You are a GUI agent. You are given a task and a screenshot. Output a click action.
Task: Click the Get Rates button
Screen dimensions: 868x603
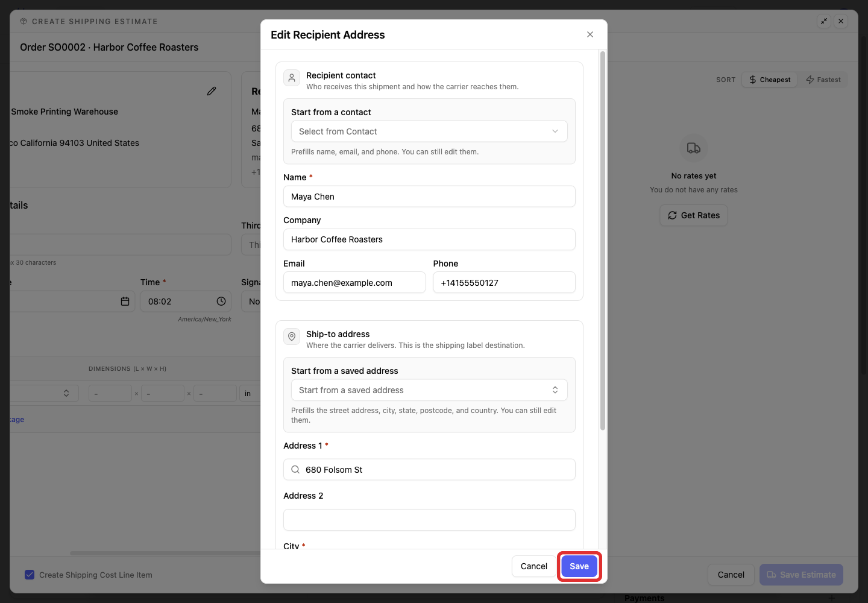(x=694, y=215)
